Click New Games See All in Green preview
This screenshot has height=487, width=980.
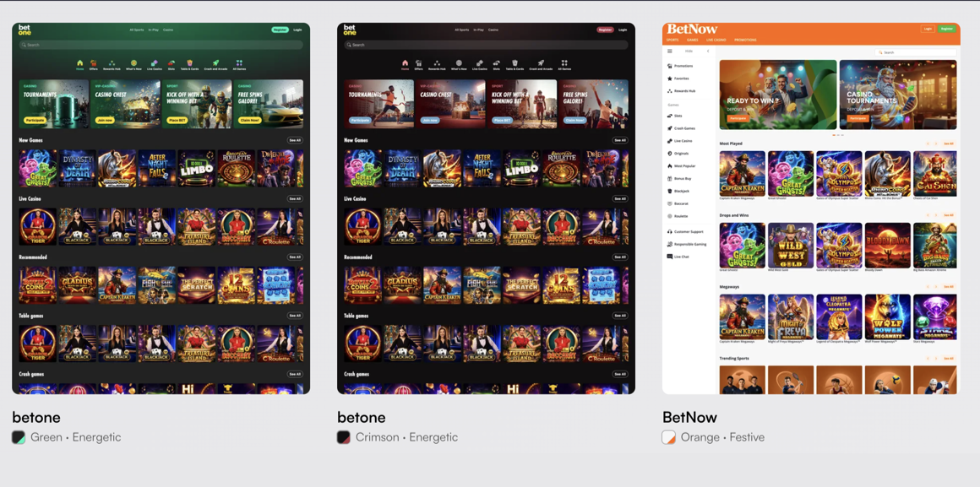pyautogui.click(x=295, y=140)
